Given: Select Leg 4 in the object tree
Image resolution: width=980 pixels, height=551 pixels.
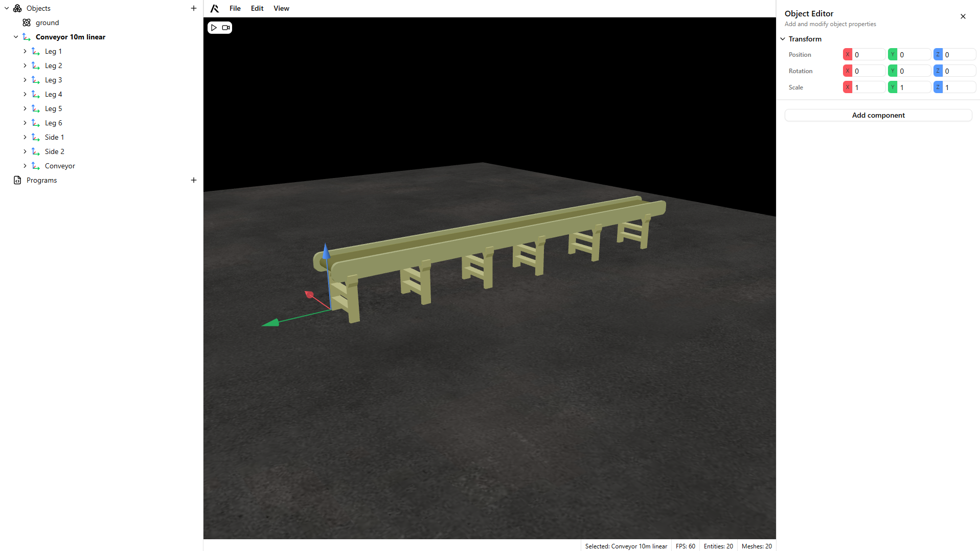Looking at the screenshot, I should coord(53,94).
